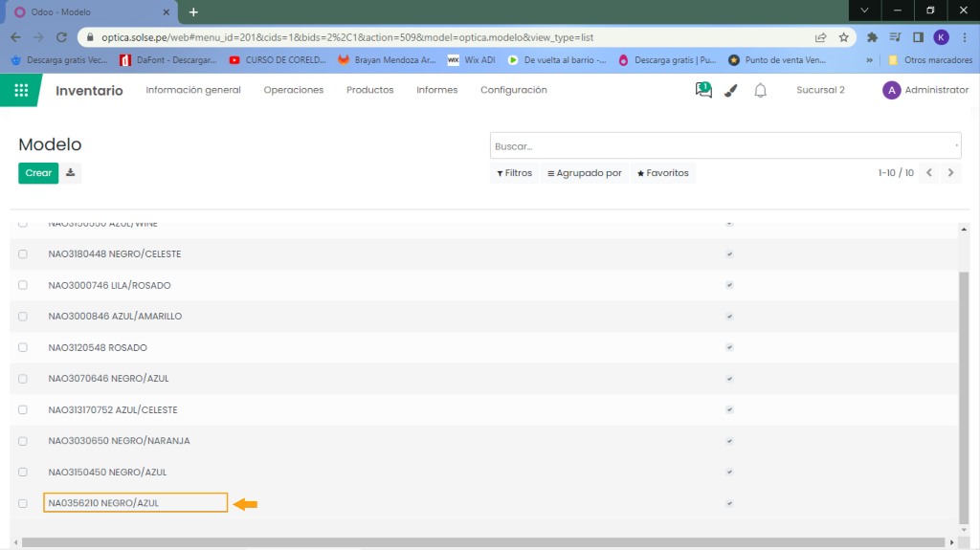Open the Operaciones menu
This screenshot has height=550, width=980.
294,90
